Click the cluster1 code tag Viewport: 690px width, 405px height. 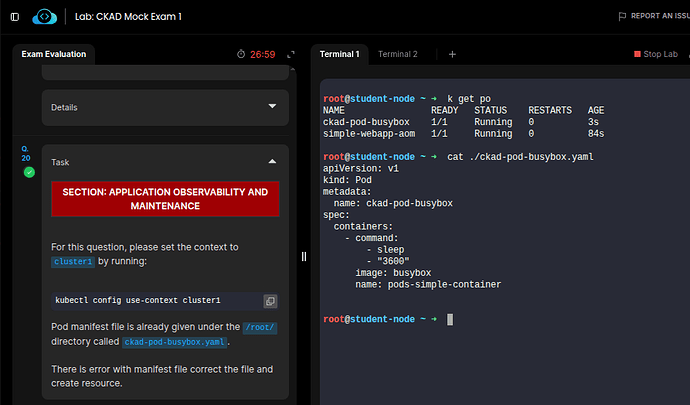[x=73, y=261]
